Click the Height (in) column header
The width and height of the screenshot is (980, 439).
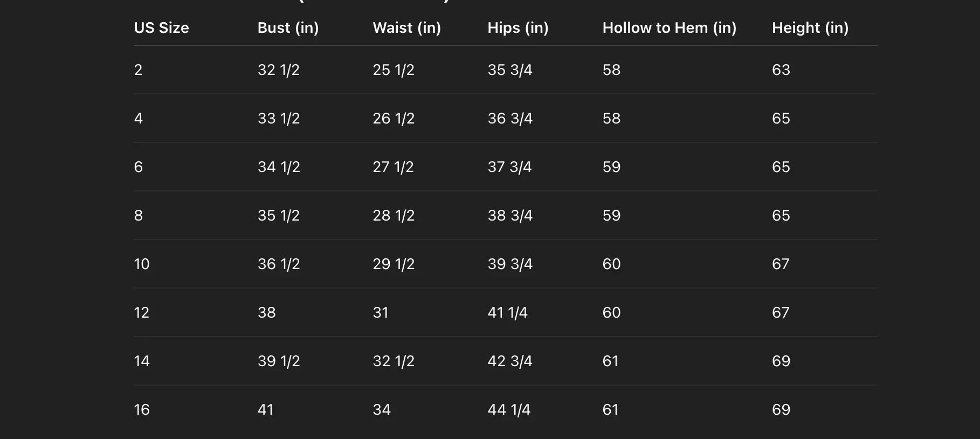tap(810, 28)
